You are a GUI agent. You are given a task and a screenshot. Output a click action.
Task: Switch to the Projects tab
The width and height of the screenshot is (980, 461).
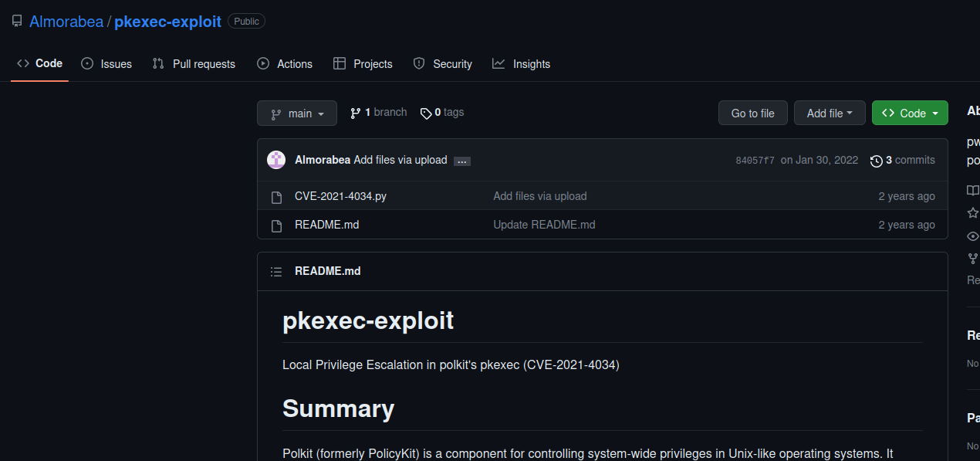(363, 64)
